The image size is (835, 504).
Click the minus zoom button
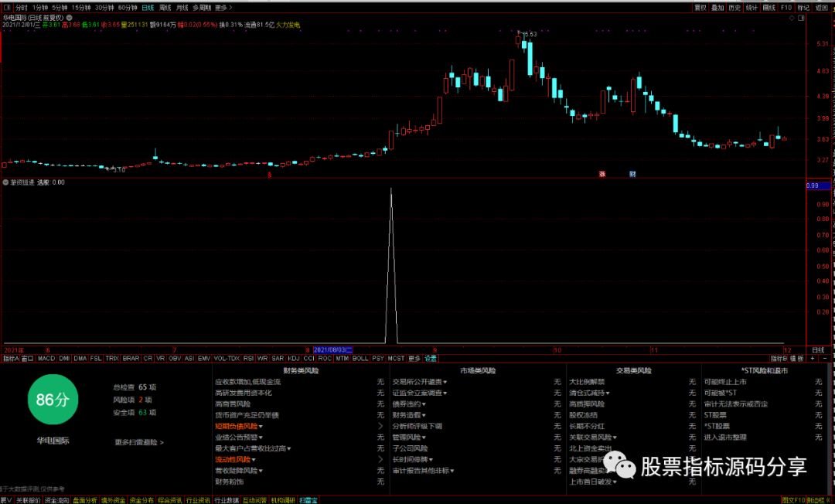tap(825, 359)
